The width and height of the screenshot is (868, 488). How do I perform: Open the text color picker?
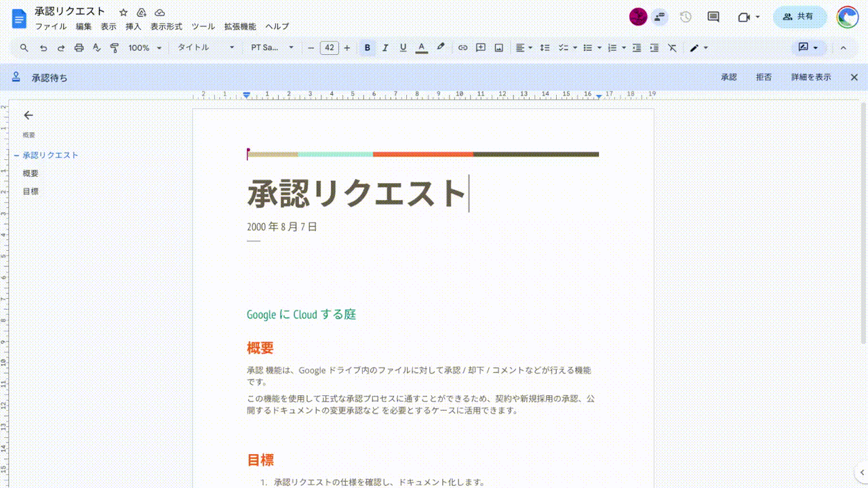coord(421,47)
